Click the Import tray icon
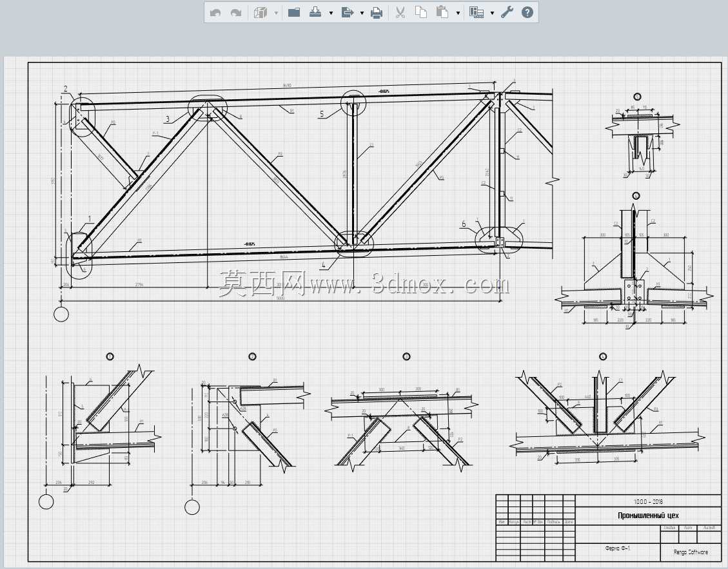This screenshot has width=728, height=569. point(315,12)
